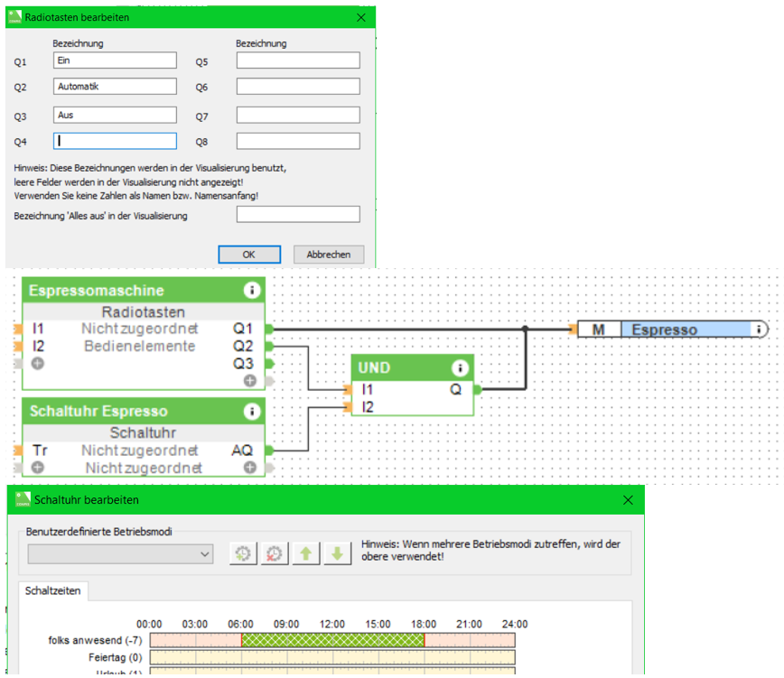Image resolution: width=784 pixels, height=678 pixels.
Task: Click the Q2 field containing Automatik
Action: pos(115,87)
